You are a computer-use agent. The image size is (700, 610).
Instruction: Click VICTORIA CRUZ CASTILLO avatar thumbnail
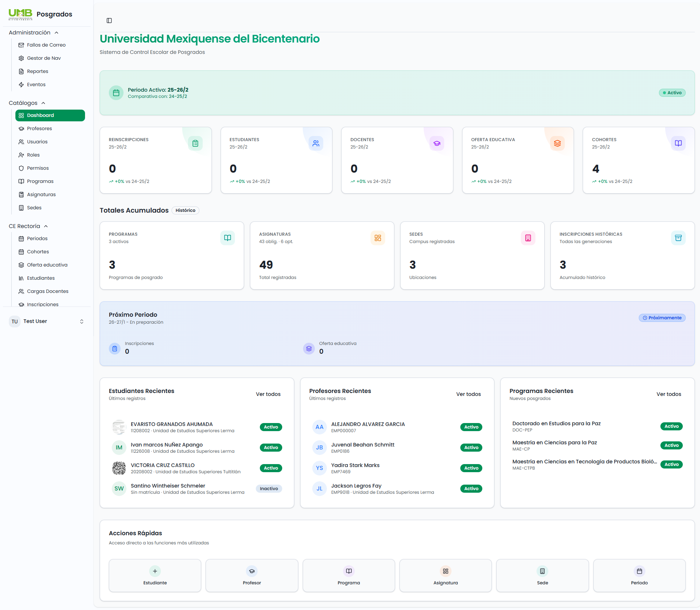pos(119,468)
